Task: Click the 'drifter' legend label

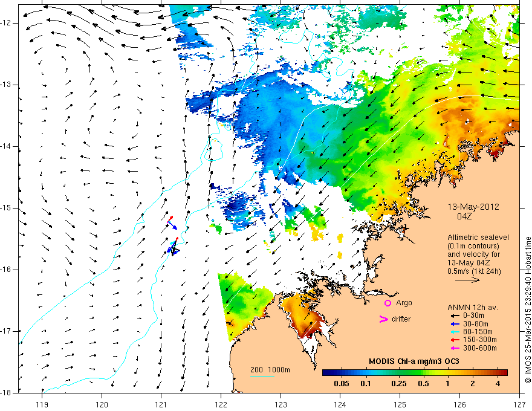Action: pos(401,319)
